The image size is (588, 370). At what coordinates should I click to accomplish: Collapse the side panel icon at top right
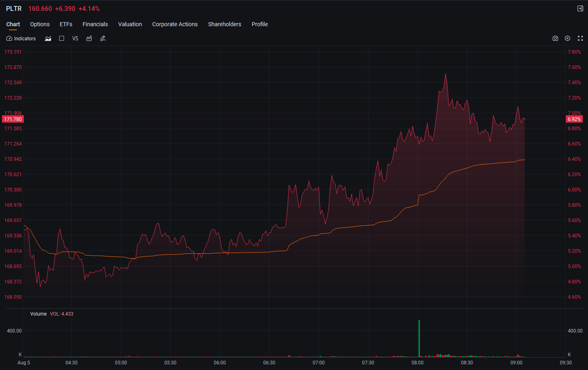point(580,8)
